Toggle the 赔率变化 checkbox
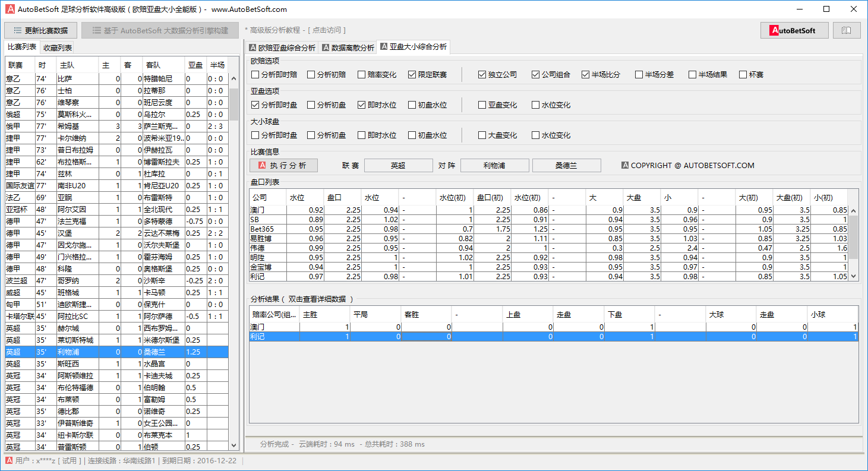 [x=377, y=75]
